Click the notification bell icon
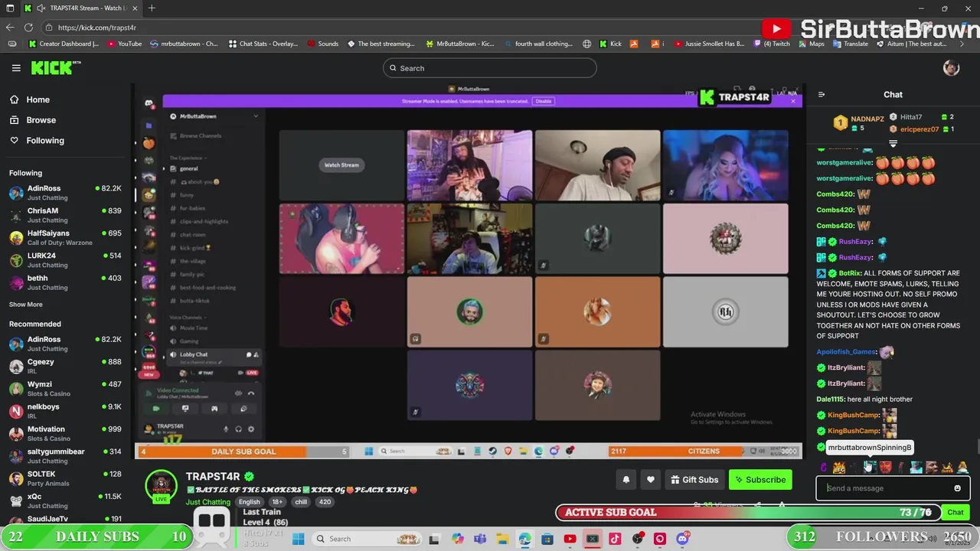980x551 pixels. [x=626, y=480]
